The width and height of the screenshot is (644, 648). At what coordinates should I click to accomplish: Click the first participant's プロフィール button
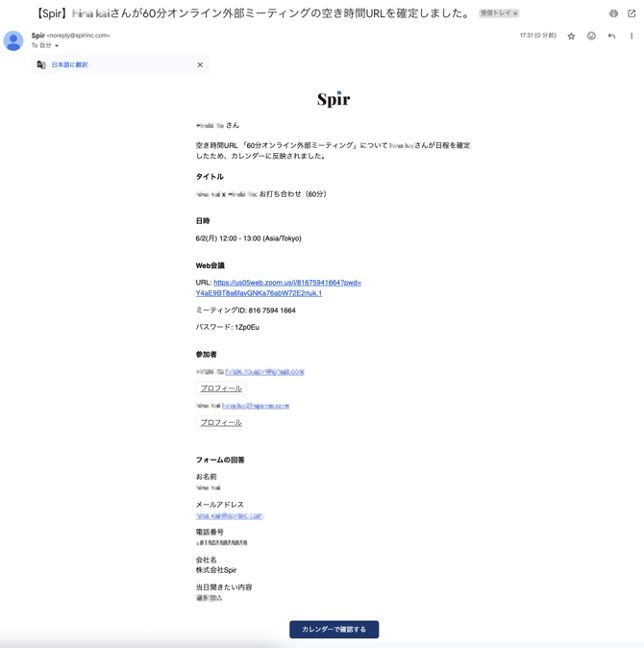(x=221, y=388)
